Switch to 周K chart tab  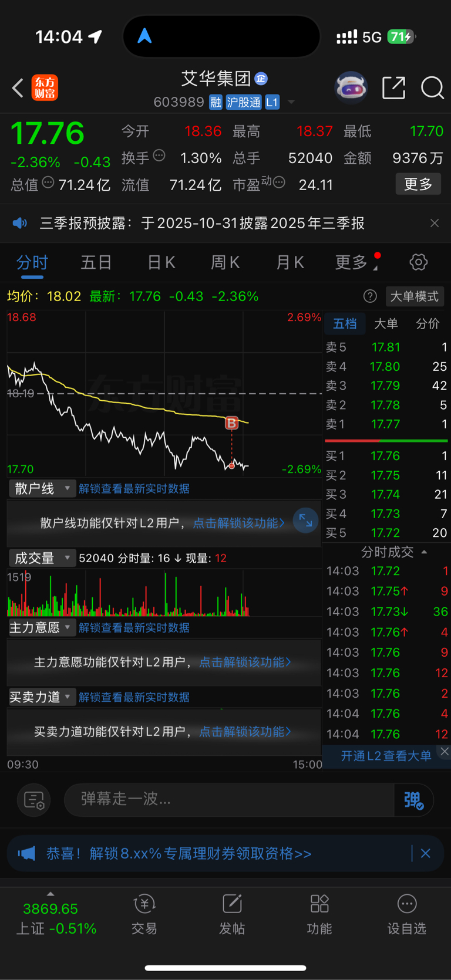point(225,262)
